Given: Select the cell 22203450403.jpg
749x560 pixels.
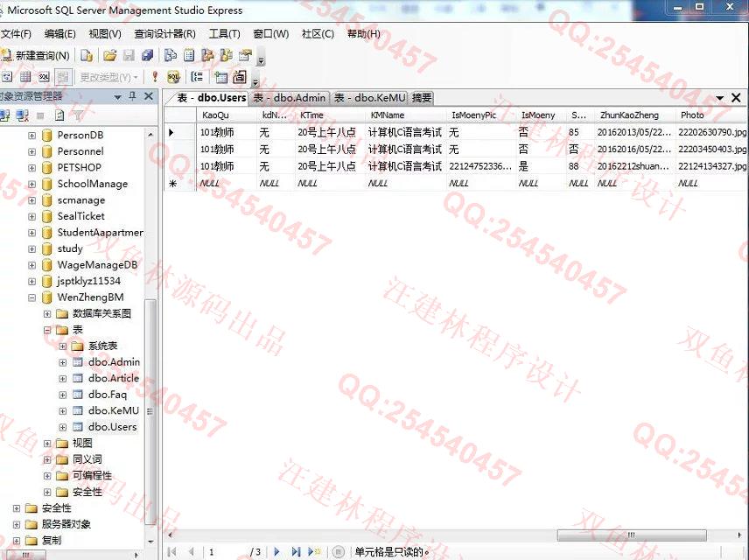Looking at the screenshot, I should pyautogui.click(x=711, y=149).
